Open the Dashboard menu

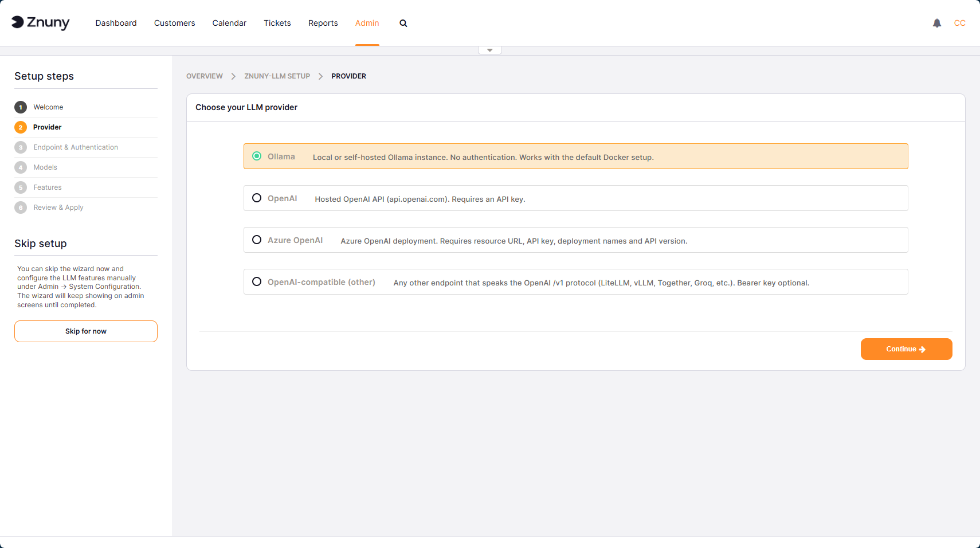point(116,23)
